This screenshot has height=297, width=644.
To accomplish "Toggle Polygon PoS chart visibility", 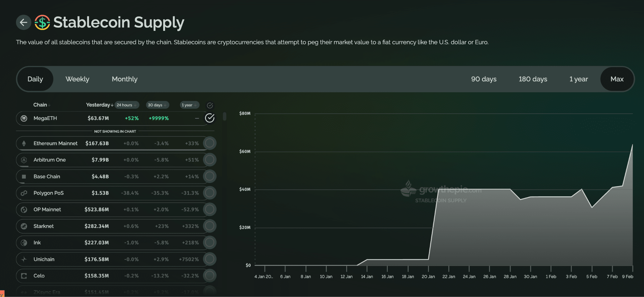I will pos(209,193).
